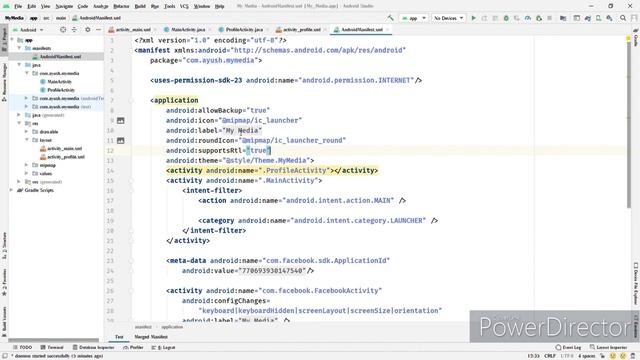Open the Logcat tool window
The height and width of the screenshot is (360, 640).
coord(163,347)
